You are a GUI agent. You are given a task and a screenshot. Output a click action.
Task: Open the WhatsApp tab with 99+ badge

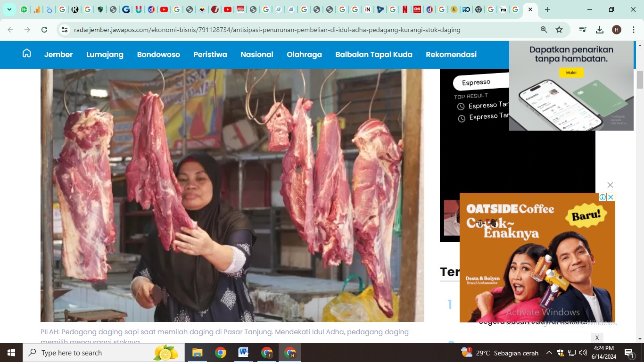click(x=24, y=9)
